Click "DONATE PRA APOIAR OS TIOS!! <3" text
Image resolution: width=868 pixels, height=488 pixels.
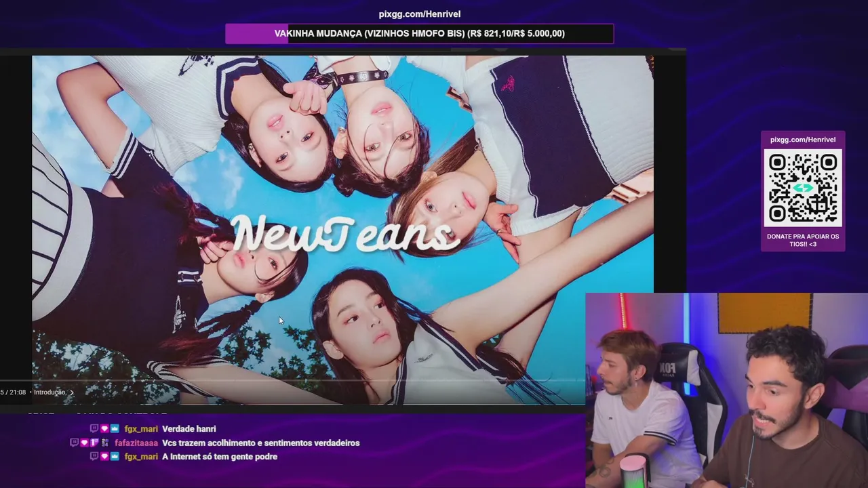click(x=803, y=240)
